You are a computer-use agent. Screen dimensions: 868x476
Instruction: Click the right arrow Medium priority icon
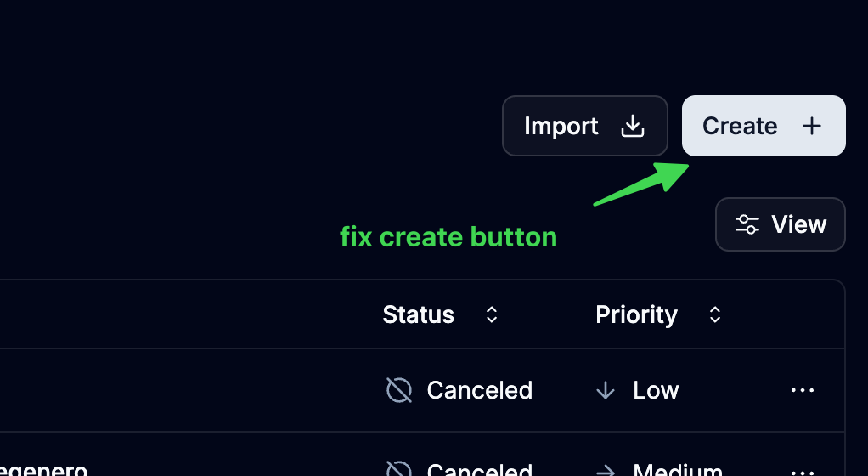coord(606,470)
